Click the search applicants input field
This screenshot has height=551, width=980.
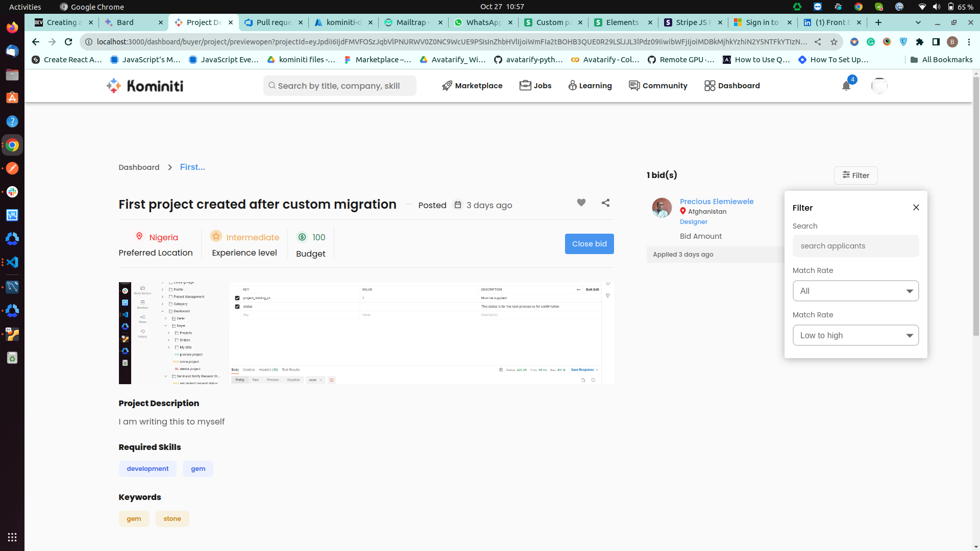pos(855,246)
